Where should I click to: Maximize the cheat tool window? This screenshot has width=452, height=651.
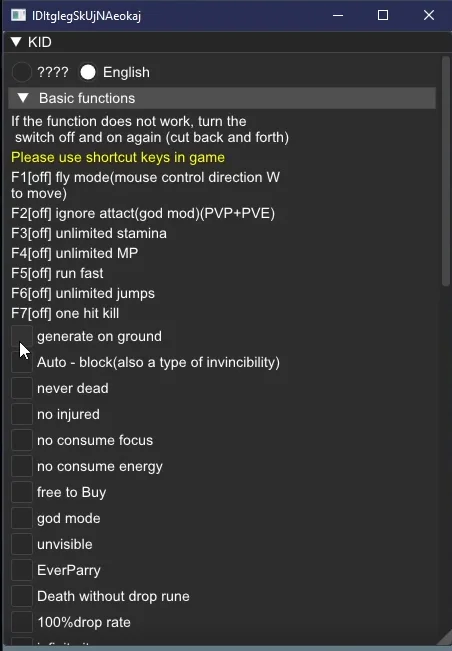pyautogui.click(x=383, y=15)
